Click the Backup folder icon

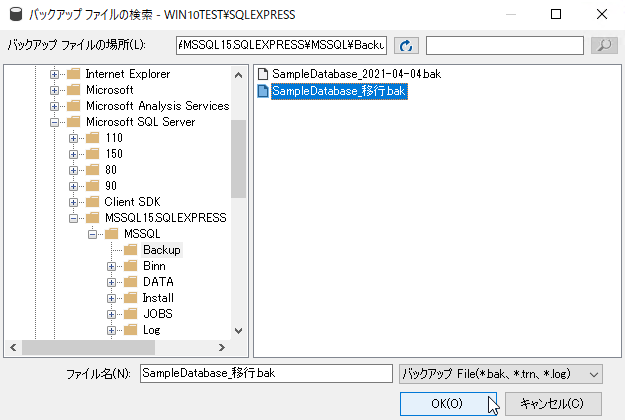[x=130, y=250]
